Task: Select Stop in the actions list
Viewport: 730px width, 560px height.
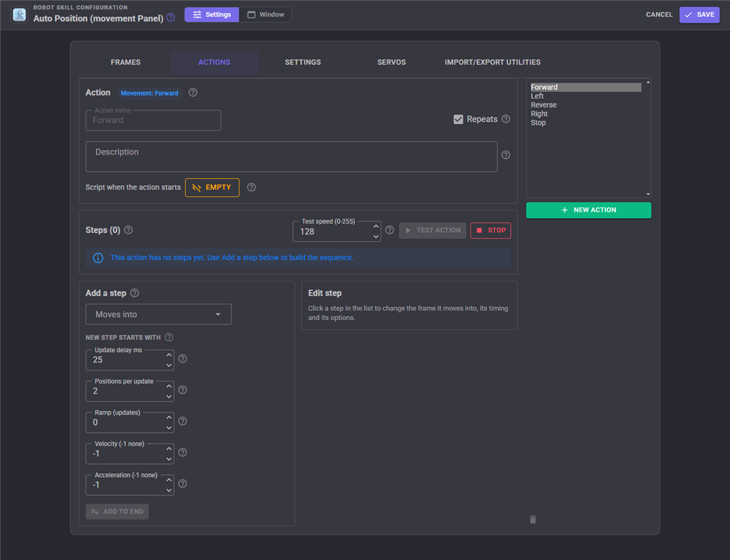Action: click(586, 123)
